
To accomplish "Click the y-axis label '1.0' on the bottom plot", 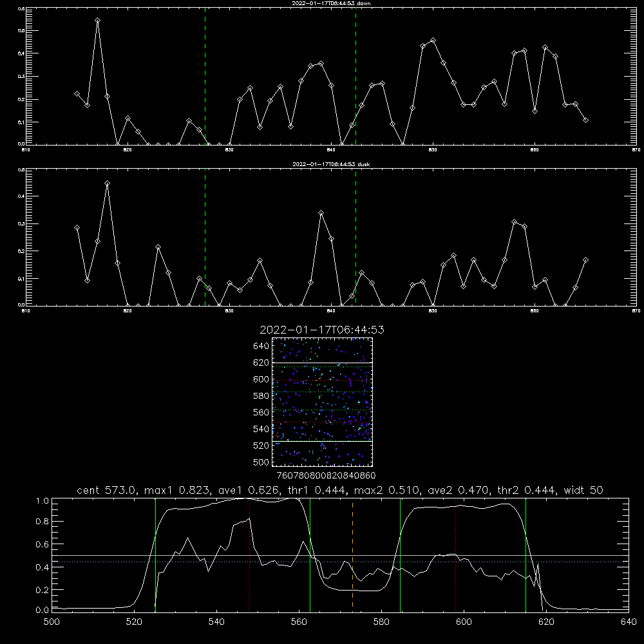I will click(43, 500).
